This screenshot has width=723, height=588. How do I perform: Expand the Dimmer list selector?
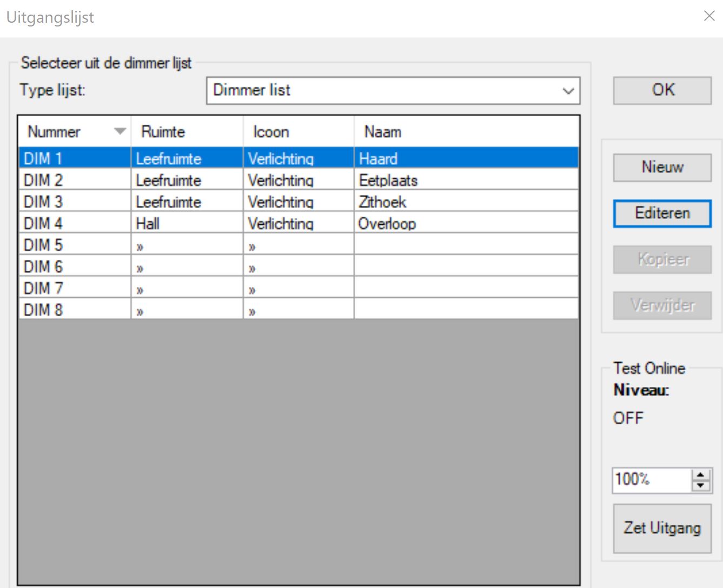567,90
